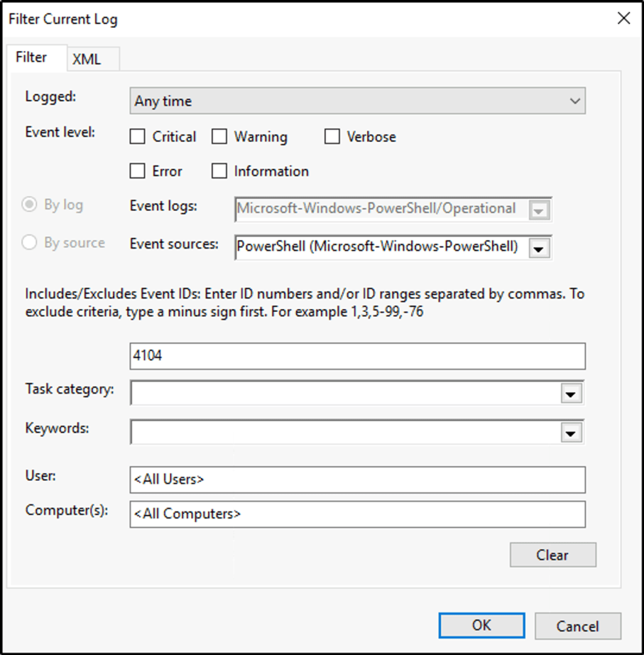This screenshot has width=644, height=655.
Task: Enable the Error event level checkbox
Action: click(x=136, y=170)
